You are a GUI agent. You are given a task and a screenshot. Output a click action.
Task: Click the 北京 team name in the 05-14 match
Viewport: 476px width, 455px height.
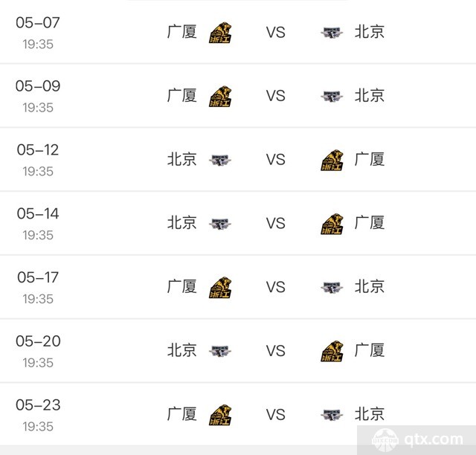[x=181, y=222]
